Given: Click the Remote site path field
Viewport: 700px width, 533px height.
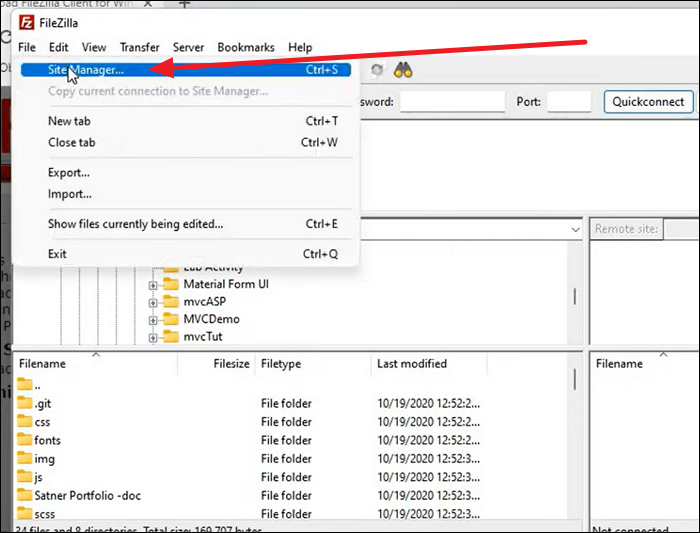Looking at the screenshot, I should click(x=681, y=229).
